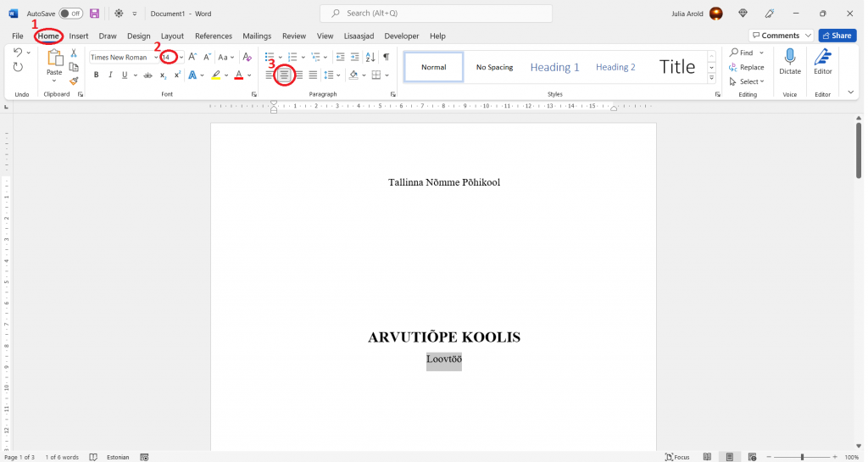The image size is (868, 462).
Task: Click the Paste clipboard icon
Action: (x=54, y=58)
